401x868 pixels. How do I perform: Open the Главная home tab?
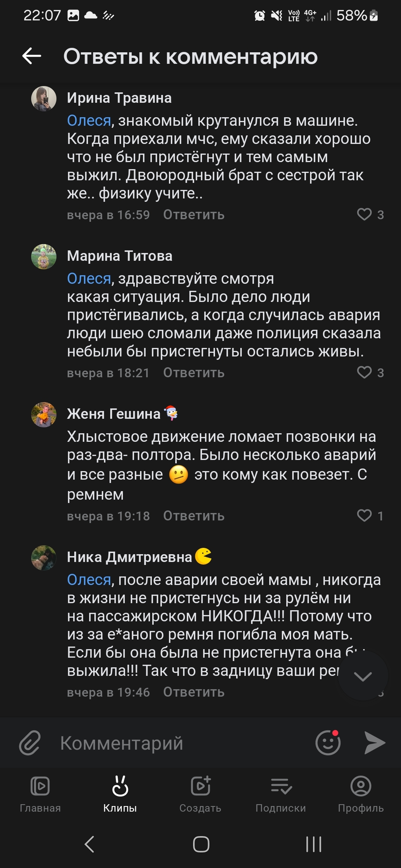pos(40,793)
